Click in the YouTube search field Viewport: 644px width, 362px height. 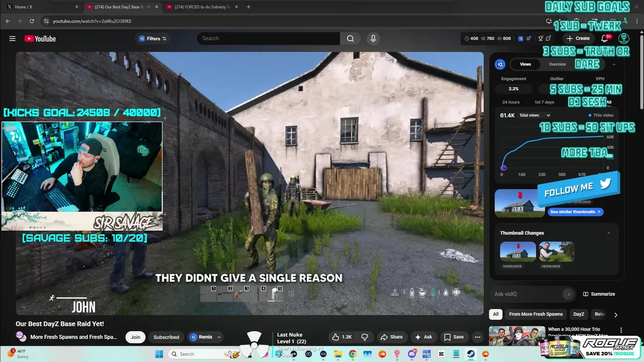(268, 39)
